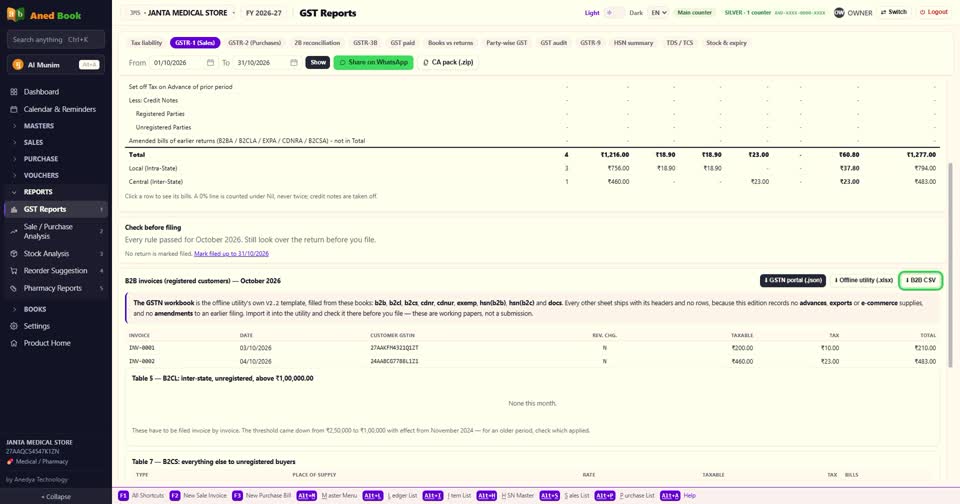960x504 pixels.
Task: Click Share on WhatsApp
Action: coord(373,62)
